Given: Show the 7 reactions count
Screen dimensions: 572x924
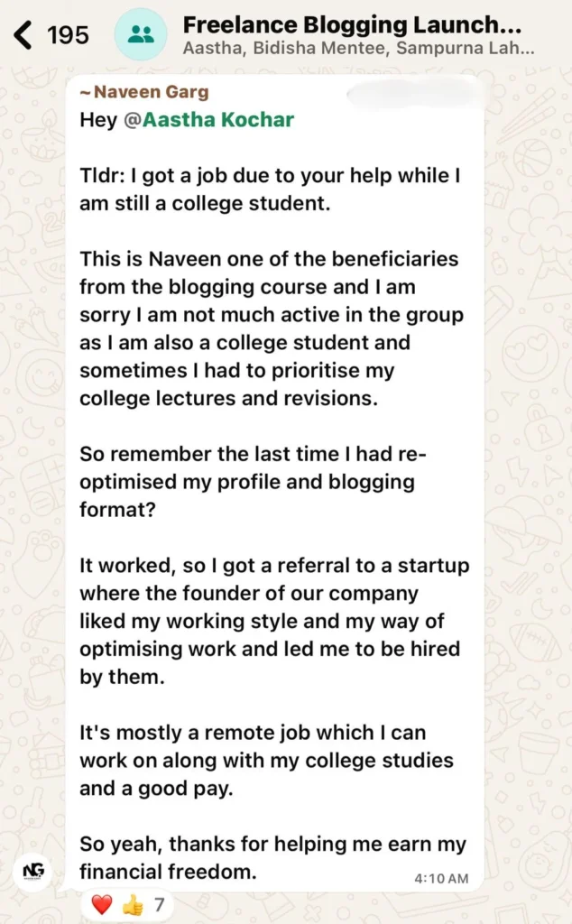Looking at the screenshot, I should coord(160,904).
